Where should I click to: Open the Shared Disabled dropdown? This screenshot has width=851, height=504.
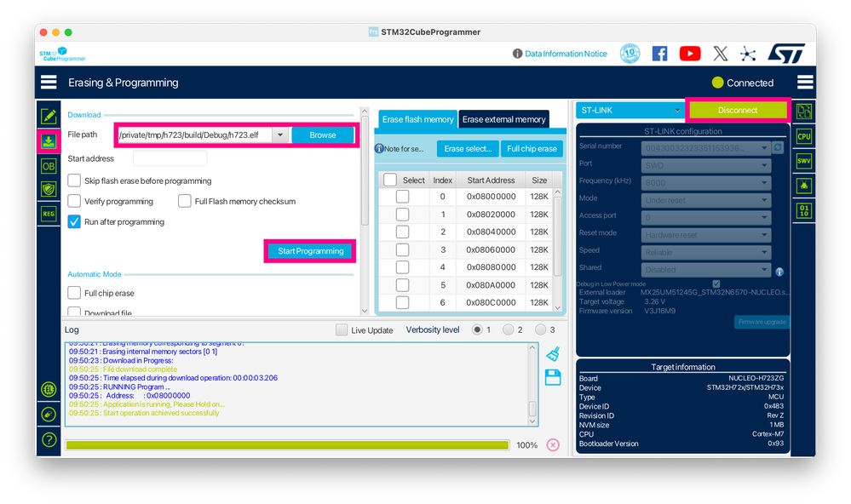705,269
